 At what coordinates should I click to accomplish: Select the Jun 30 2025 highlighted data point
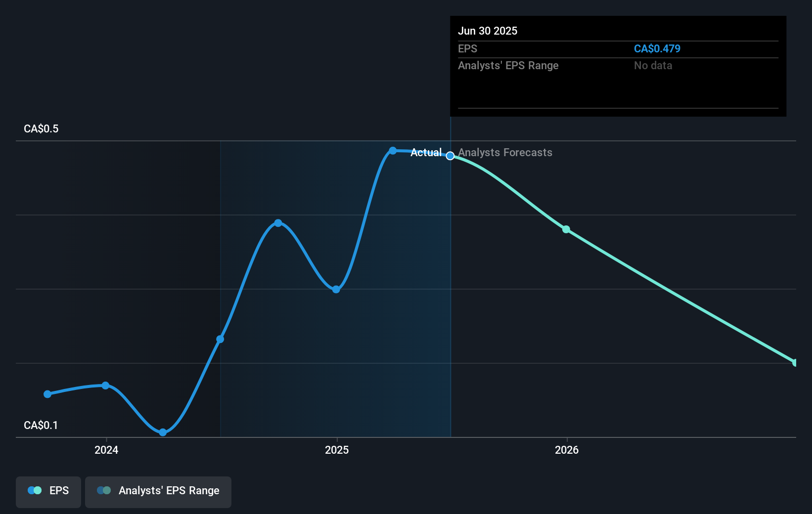coord(450,156)
